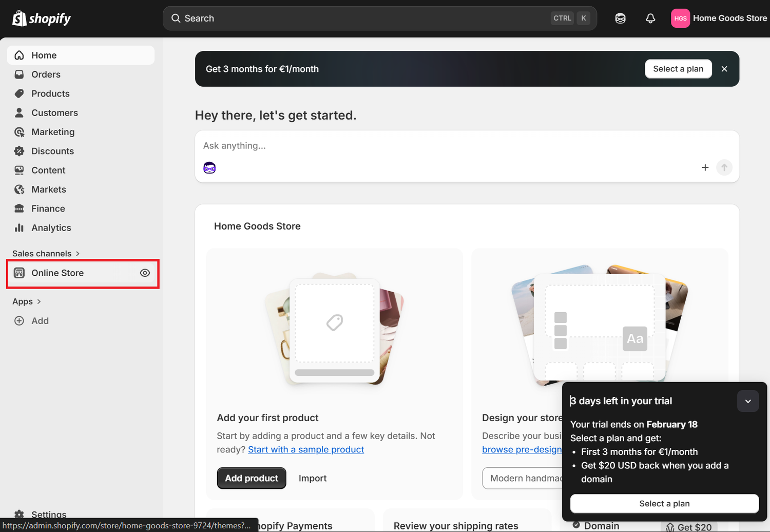Click the plus icon in Ask anything box
This screenshot has width=770, height=532.
[x=705, y=167]
